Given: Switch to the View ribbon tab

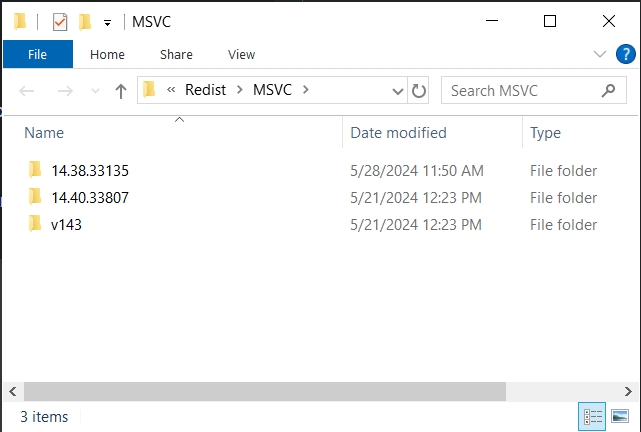Looking at the screenshot, I should point(241,55).
